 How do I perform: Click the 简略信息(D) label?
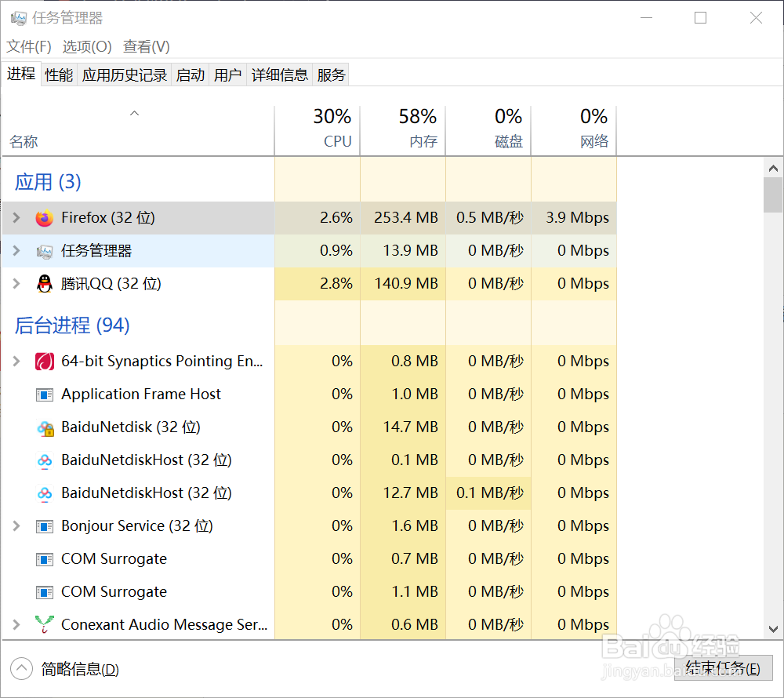click(x=80, y=669)
